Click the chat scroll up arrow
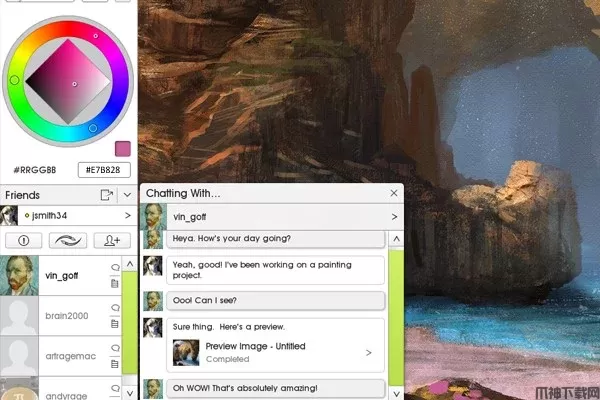This screenshot has height=400, width=600. point(396,239)
